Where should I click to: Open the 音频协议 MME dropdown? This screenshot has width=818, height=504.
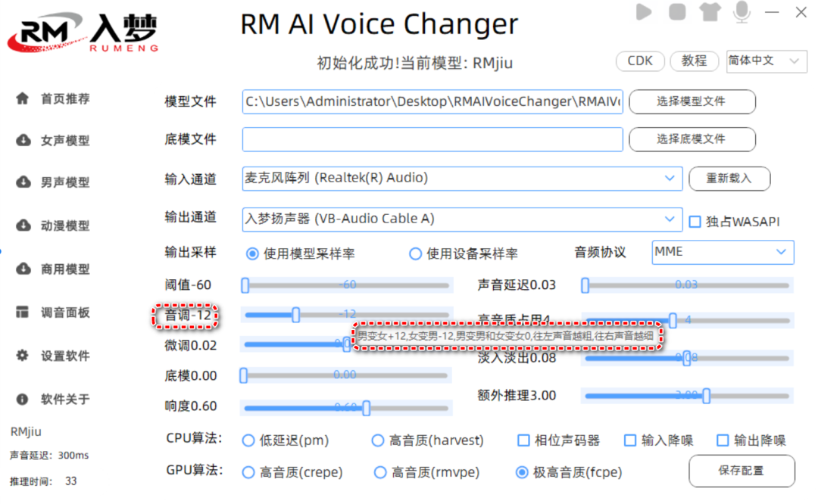[x=780, y=252]
